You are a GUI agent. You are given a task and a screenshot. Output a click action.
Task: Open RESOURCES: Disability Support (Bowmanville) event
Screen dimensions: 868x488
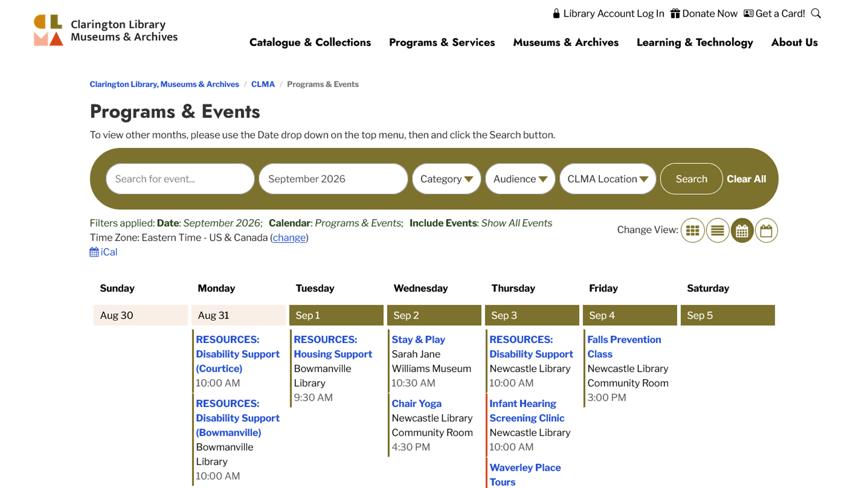click(x=237, y=418)
